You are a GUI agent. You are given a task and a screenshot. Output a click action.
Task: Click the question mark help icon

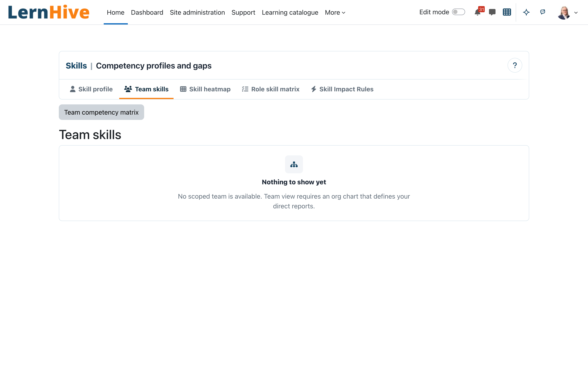pyautogui.click(x=515, y=65)
